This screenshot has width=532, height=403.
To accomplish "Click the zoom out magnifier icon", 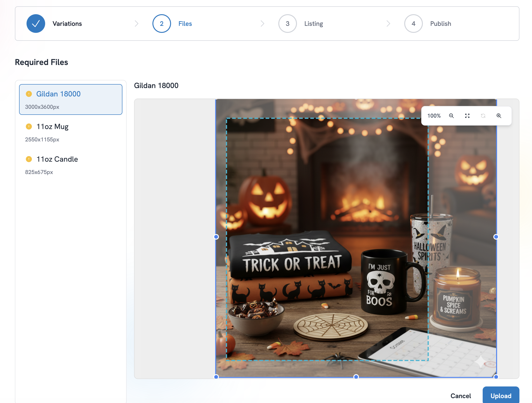I will click(x=451, y=116).
